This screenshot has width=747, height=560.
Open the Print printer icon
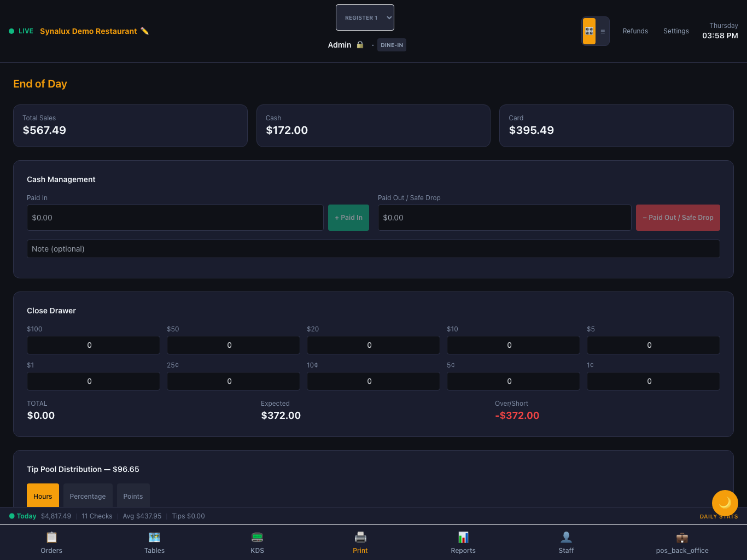[x=360, y=537]
